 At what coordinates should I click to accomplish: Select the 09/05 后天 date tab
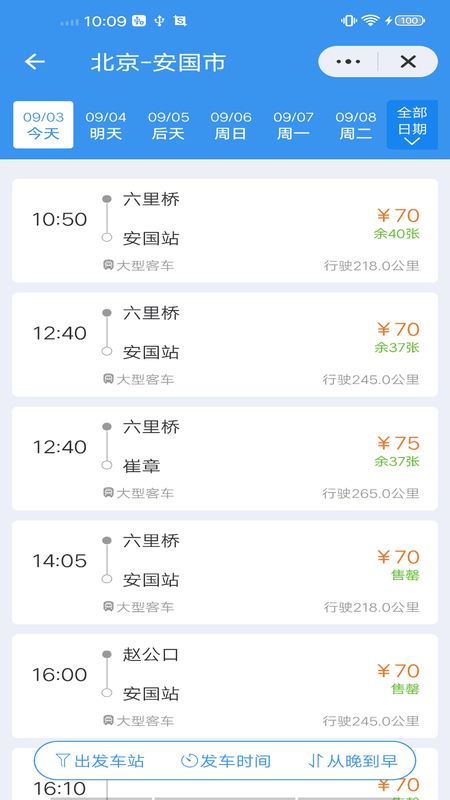(168, 125)
